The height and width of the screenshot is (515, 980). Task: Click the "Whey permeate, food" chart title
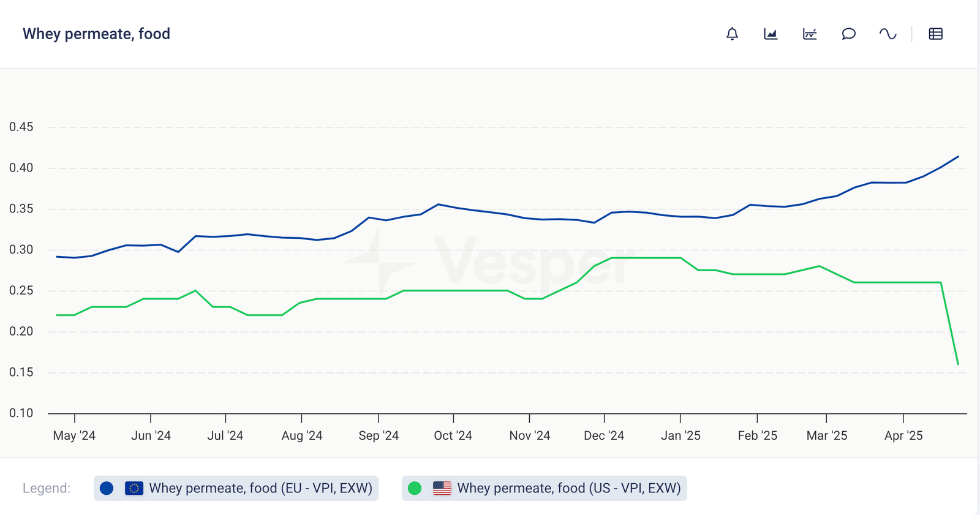[96, 34]
